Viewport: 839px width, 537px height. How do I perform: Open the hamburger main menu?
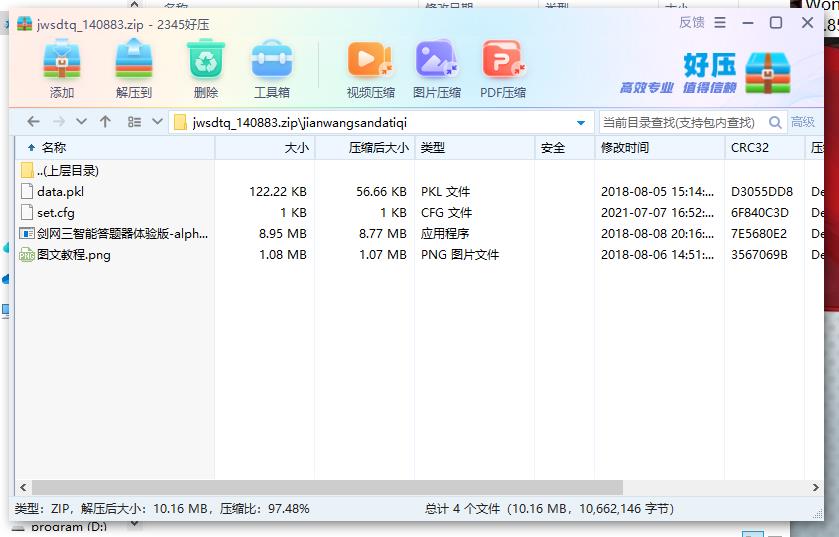(720, 22)
